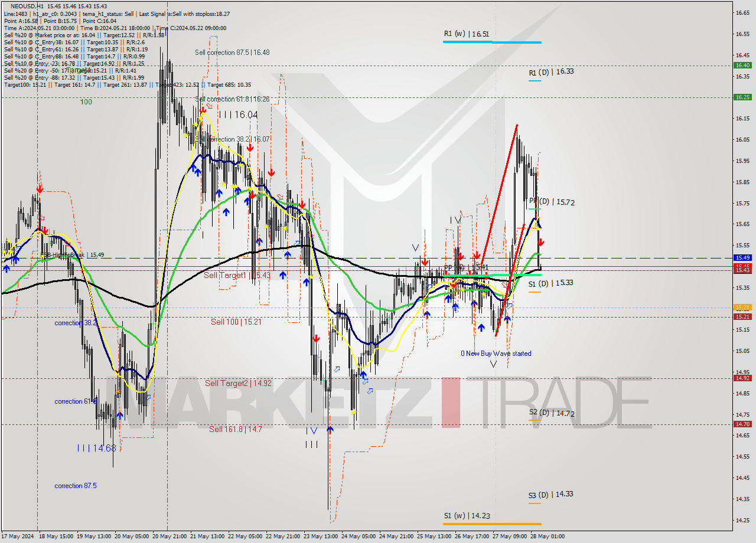Select the R1 (D) | 16.33 pivot label
The height and width of the screenshot is (543, 756).
click(551, 72)
